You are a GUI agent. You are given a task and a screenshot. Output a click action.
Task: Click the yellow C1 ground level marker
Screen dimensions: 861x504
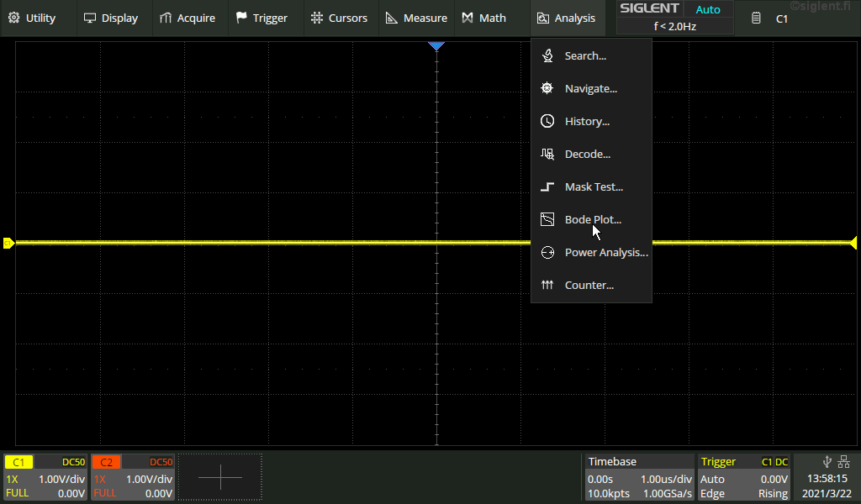pos(8,243)
